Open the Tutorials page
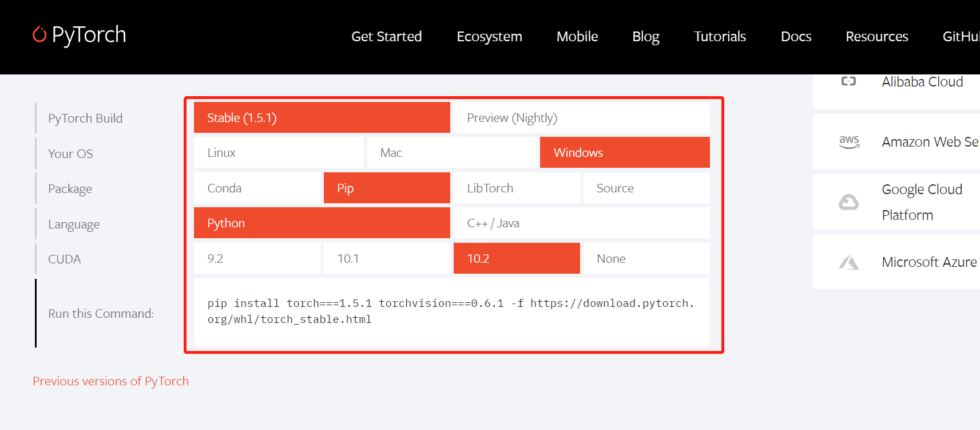The height and width of the screenshot is (430, 980). tap(720, 37)
